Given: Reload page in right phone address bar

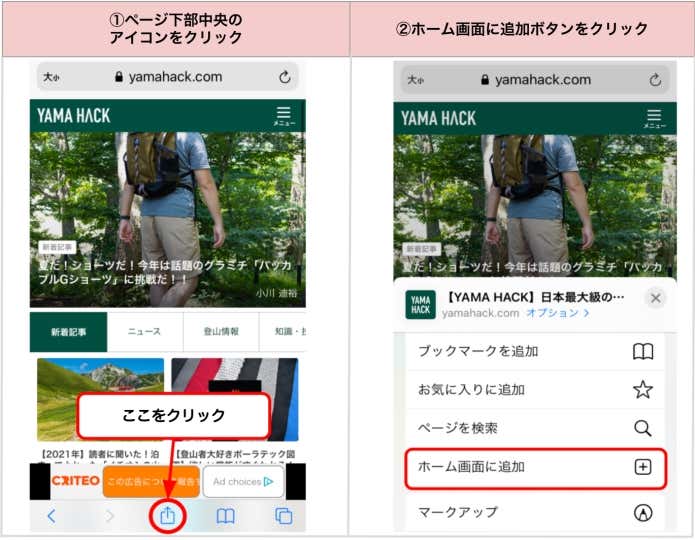Looking at the screenshot, I should 655,80.
